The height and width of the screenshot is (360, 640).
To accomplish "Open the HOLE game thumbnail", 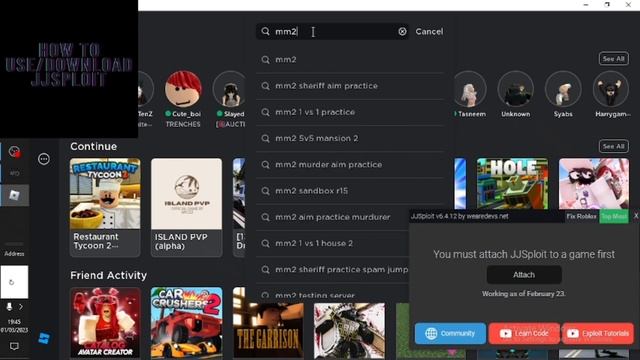I will click(512, 184).
